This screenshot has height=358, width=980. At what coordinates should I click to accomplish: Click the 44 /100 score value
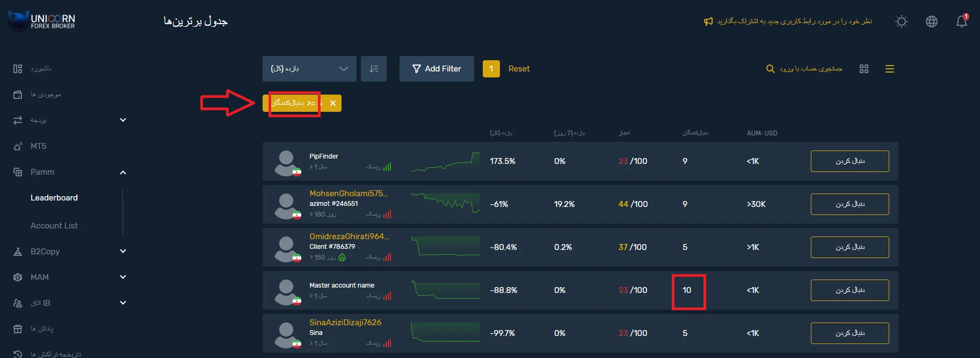633,204
